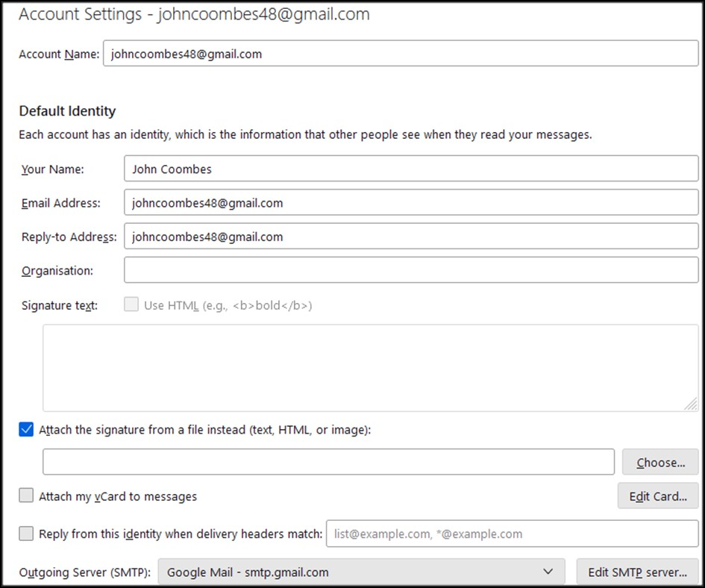The width and height of the screenshot is (705, 588).
Task: Click the signature text area resize handle
Action: pos(692,404)
